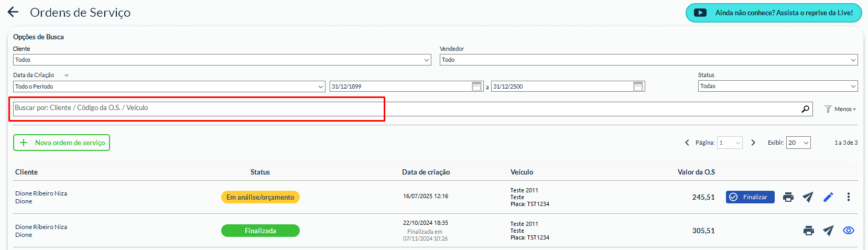The width and height of the screenshot is (868, 250).
Task: Open the start date calendar picker
Action: [476, 86]
